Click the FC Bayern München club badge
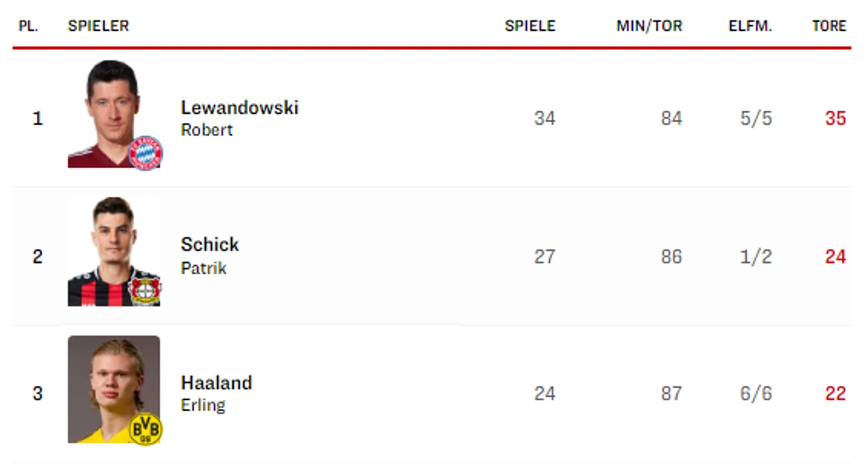This screenshot has height=463, width=868. (146, 154)
